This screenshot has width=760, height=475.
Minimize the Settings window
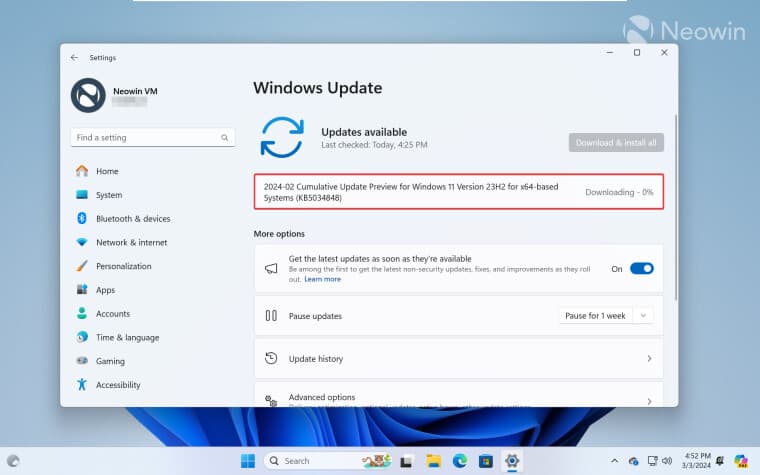[x=610, y=52]
